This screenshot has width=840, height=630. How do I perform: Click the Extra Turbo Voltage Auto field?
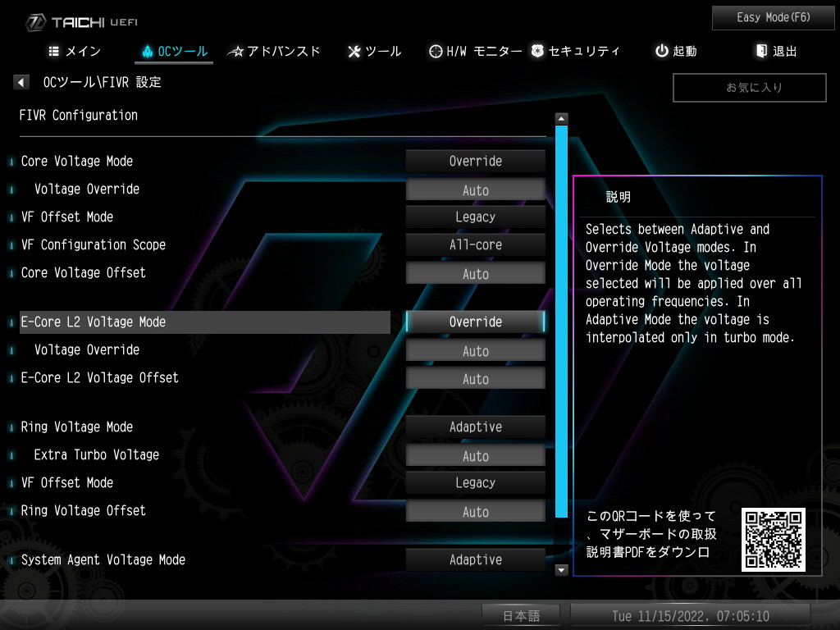[476, 455]
